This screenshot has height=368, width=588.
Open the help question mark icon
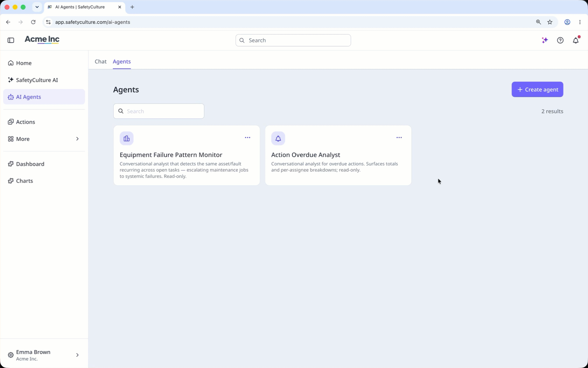(560, 40)
